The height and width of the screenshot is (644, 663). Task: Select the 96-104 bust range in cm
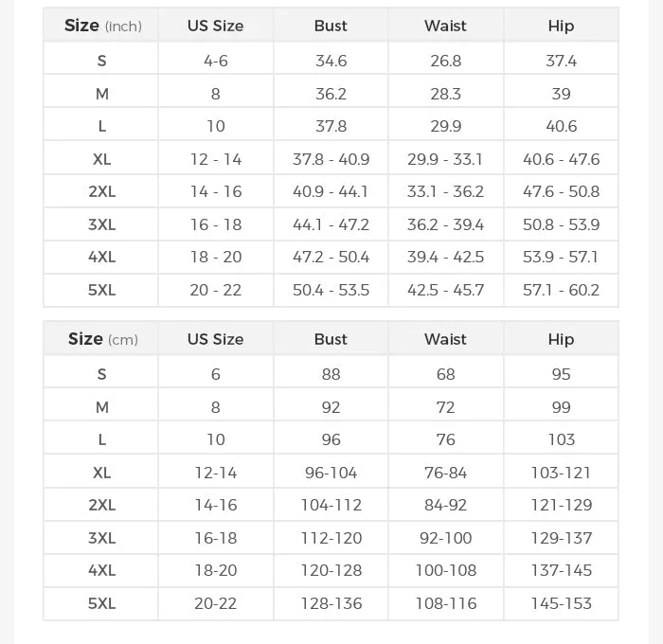tap(331, 473)
